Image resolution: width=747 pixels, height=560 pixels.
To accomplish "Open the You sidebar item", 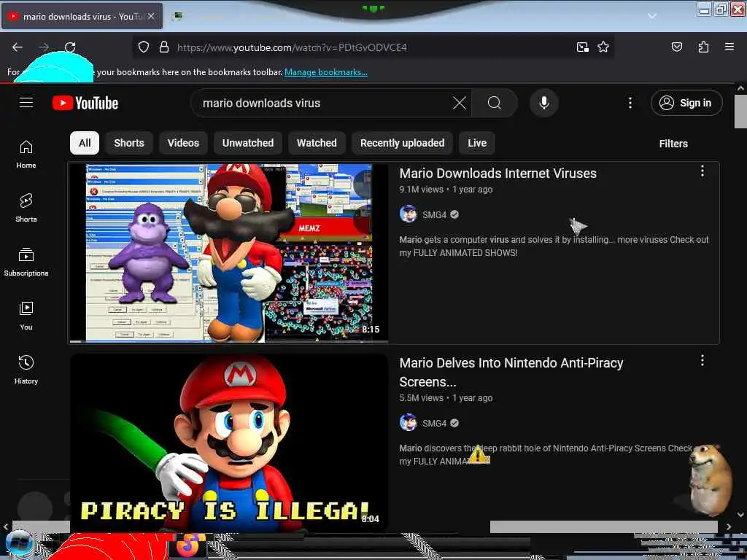I will pyautogui.click(x=26, y=316).
